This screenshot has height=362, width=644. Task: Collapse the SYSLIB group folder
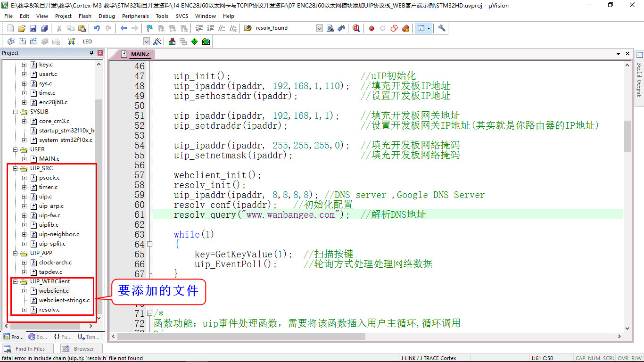pos(16,112)
